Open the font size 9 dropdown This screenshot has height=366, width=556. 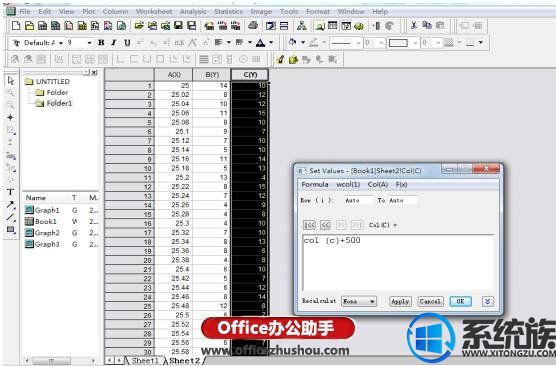89,43
